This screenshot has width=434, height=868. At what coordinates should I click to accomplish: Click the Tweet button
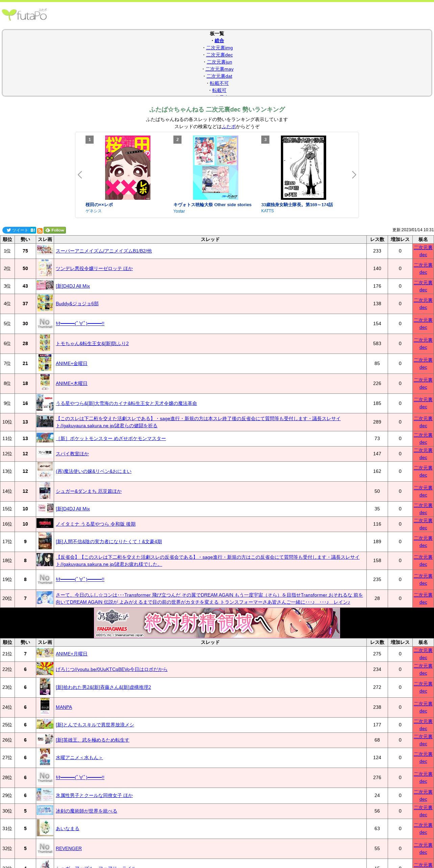click(x=16, y=230)
